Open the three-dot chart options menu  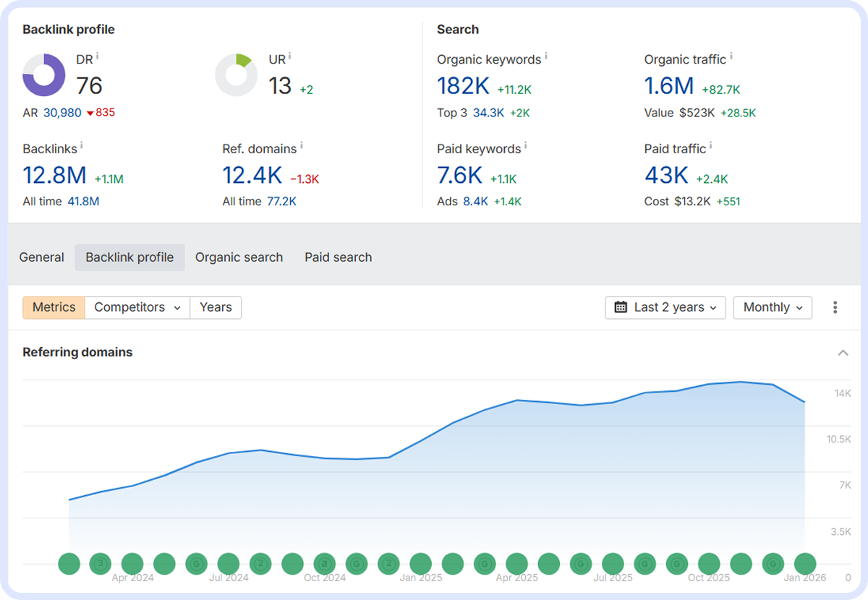point(835,307)
